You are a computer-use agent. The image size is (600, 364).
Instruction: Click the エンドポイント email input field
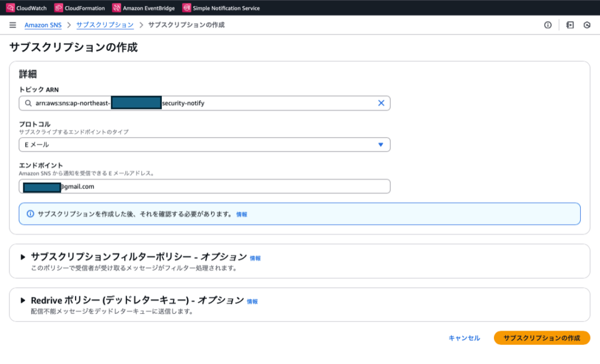click(204, 186)
